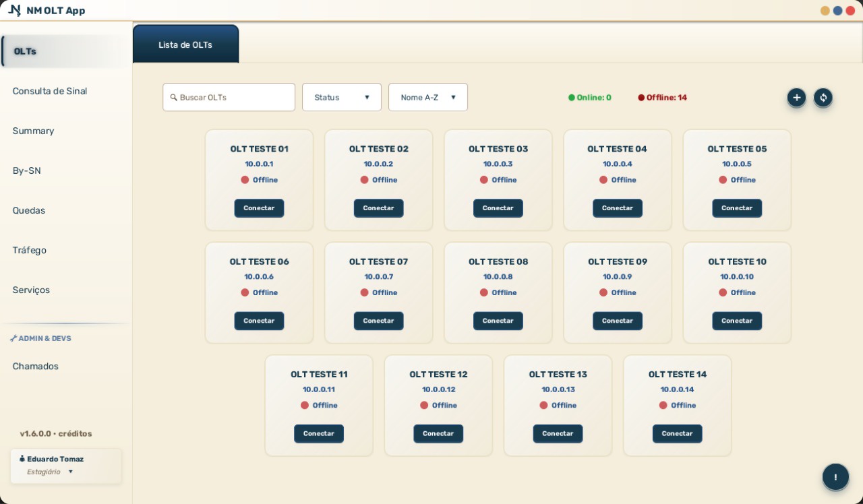This screenshot has height=504, width=863.
Task: Open the floating exclamation help button
Action: click(835, 477)
